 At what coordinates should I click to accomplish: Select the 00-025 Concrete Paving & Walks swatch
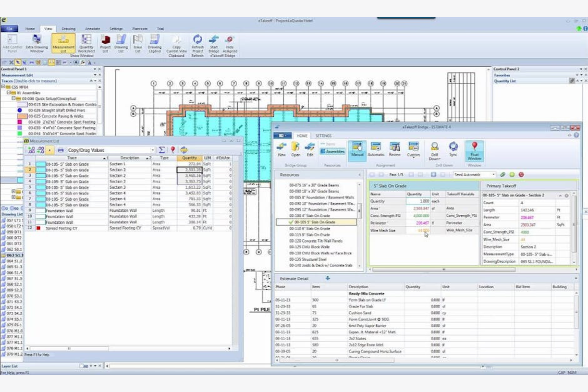pos(22,116)
